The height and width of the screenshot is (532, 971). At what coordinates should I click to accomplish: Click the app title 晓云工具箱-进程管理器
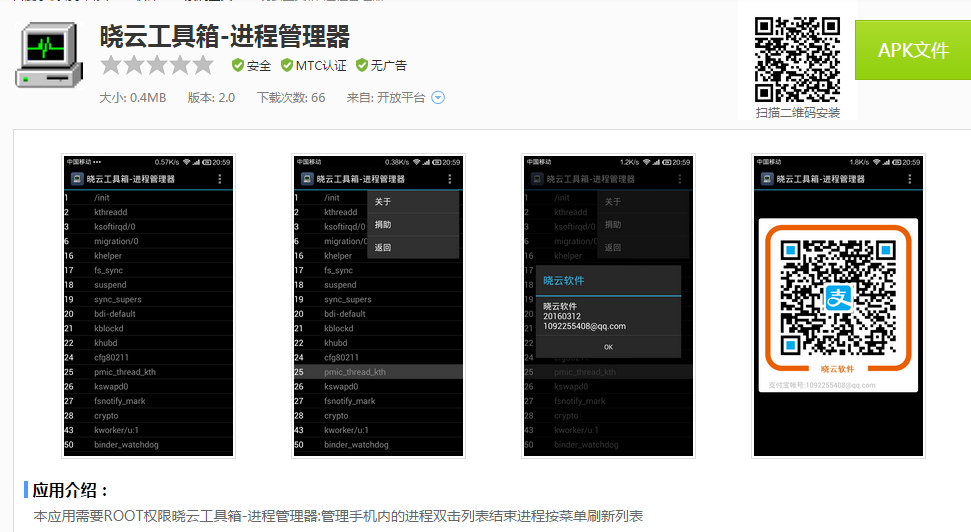coord(225,36)
